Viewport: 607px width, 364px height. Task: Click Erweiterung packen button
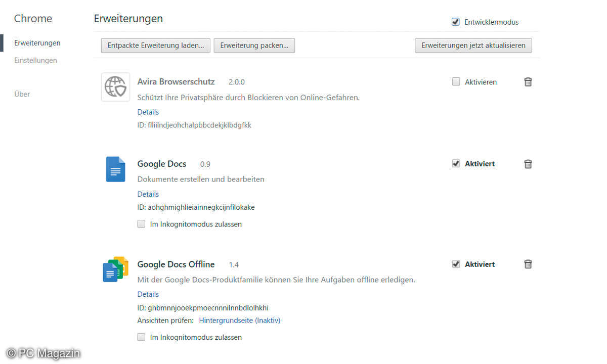point(254,45)
